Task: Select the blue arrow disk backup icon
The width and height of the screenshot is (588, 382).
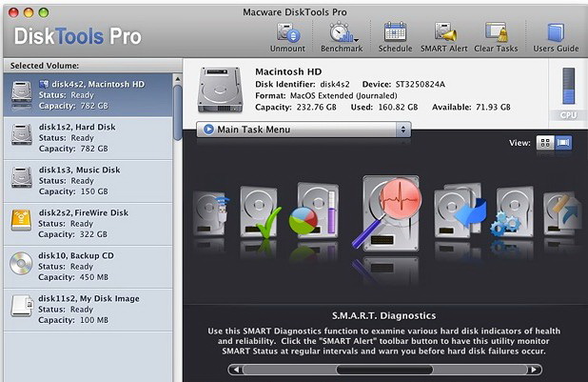Action: coord(461,213)
